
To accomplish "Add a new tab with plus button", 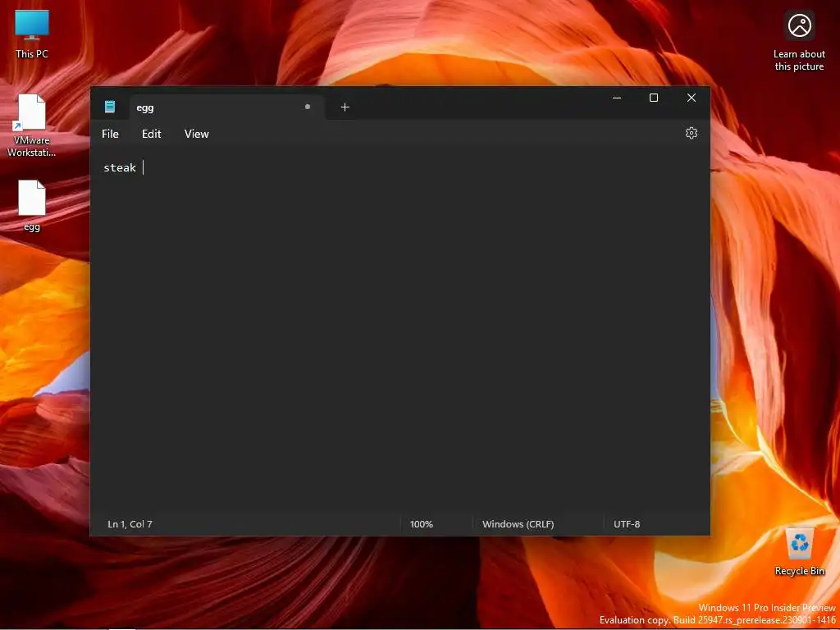I will coord(345,107).
